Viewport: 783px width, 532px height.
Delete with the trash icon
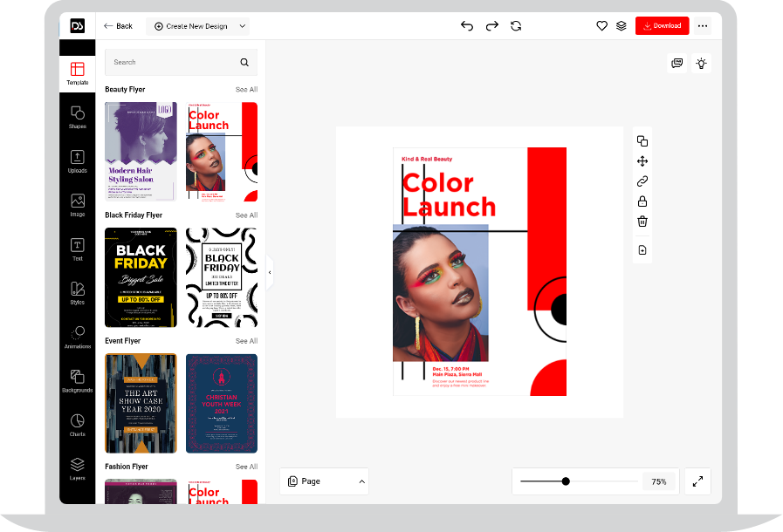pyautogui.click(x=642, y=221)
